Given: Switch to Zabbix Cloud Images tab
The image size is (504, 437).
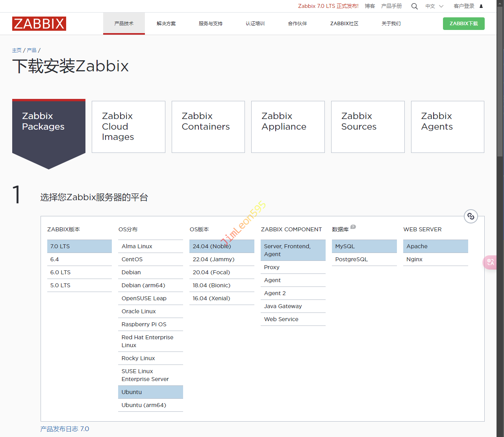Looking at the screenshot, I should click(128, 126).
